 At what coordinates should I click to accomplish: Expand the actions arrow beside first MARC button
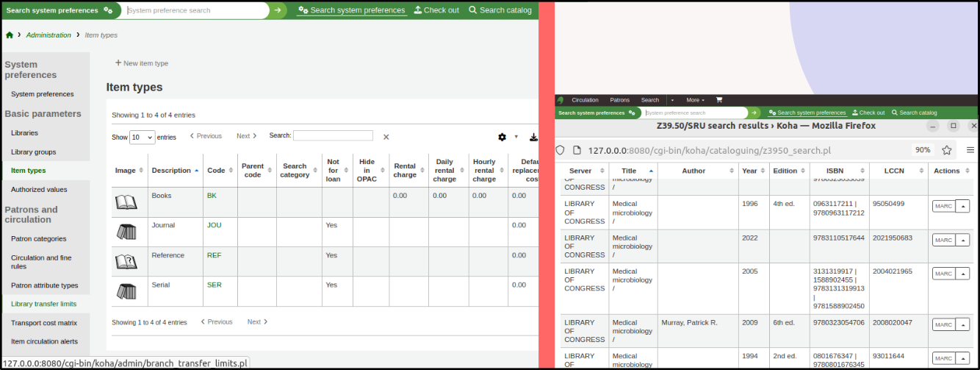[962, 206]
